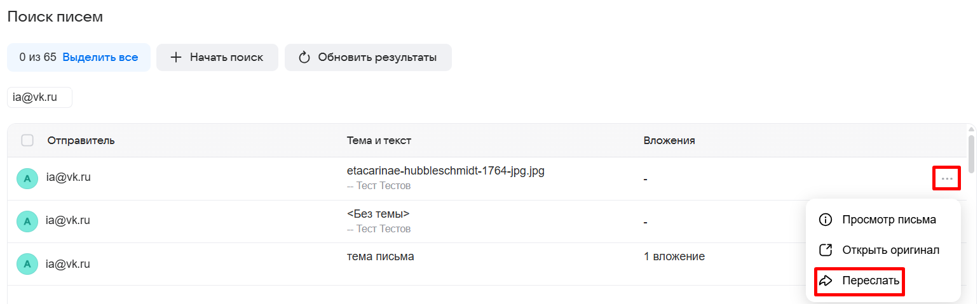980x304 pixels.
Task: Choose Переслать in the context menu
Action: click(x=870, y=281)
